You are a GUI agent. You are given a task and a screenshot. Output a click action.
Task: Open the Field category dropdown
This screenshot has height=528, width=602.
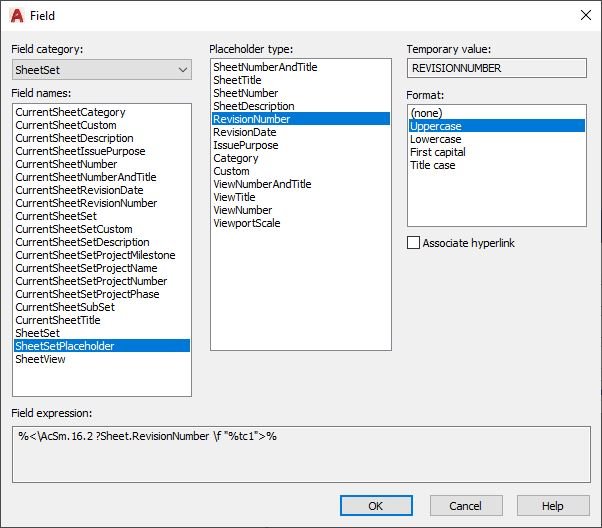102,70
